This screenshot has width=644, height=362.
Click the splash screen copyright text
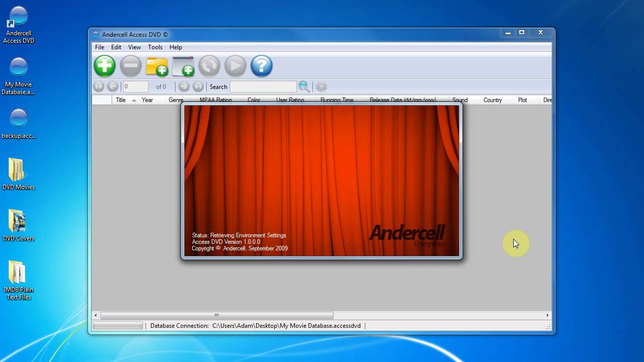(240, 248)
